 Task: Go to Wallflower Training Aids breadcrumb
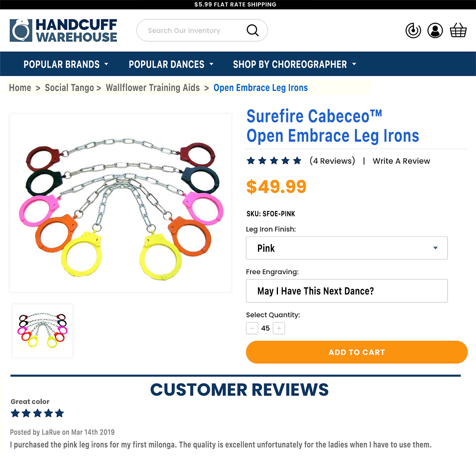153,88
